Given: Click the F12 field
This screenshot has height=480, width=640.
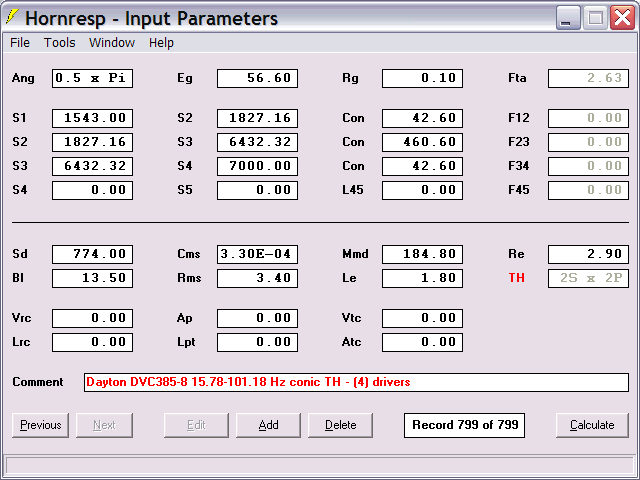Looking at the screenshot, I should pos(588,118).
